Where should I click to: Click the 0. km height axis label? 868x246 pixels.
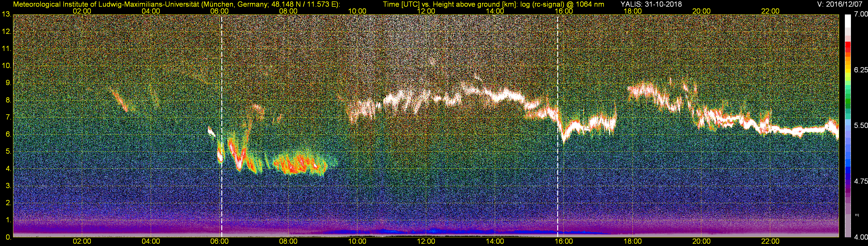tap(8, 237)
